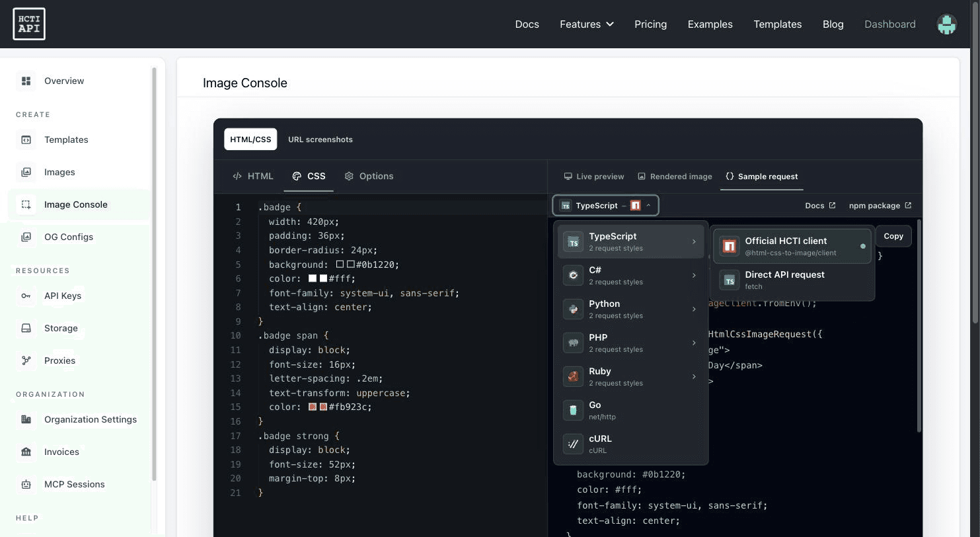Choose Go net/http from language menu

[x=631, y=411]
